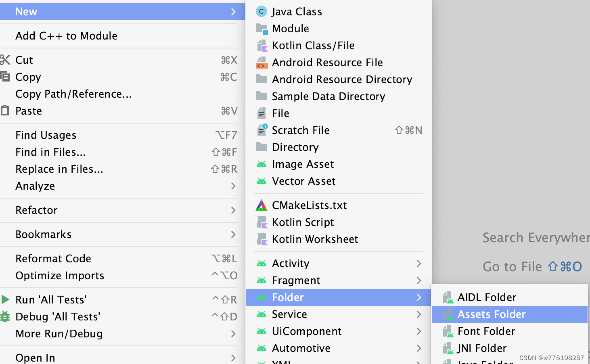Image resolution: width=590 pixels, height=364 pixels.
Task: Click the Java Class circle icon
Action: pos(262,12)
